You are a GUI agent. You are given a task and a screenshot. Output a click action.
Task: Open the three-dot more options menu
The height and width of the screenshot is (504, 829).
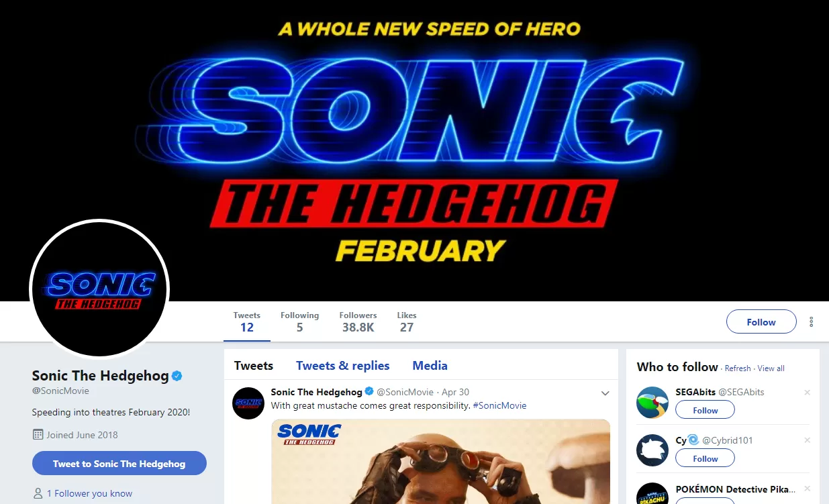click(811, 322)
